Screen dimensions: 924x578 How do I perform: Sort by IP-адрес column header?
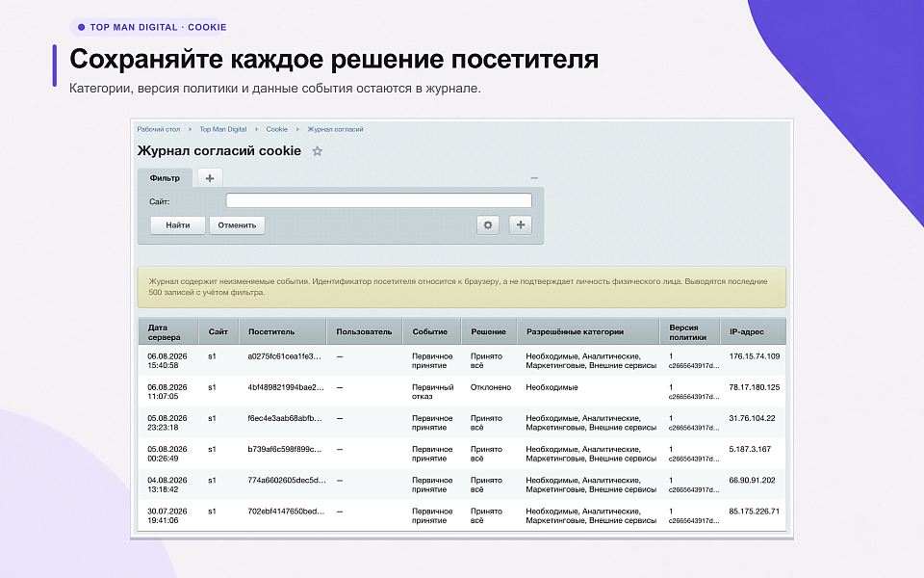pos(753,331)
